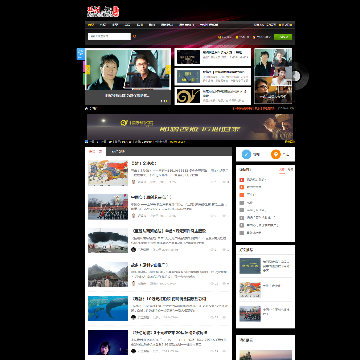Click the red site logo at the top
Screen dimensions: 360x360
tap(103, 12)
